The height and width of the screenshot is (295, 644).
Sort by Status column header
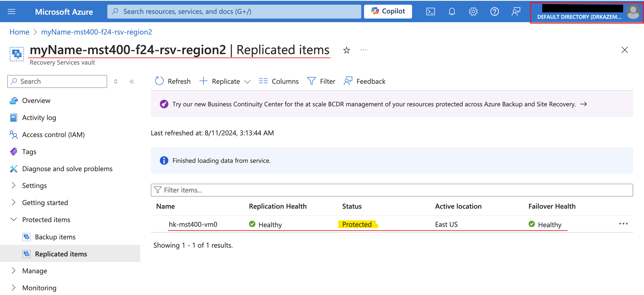click(352, 206)
